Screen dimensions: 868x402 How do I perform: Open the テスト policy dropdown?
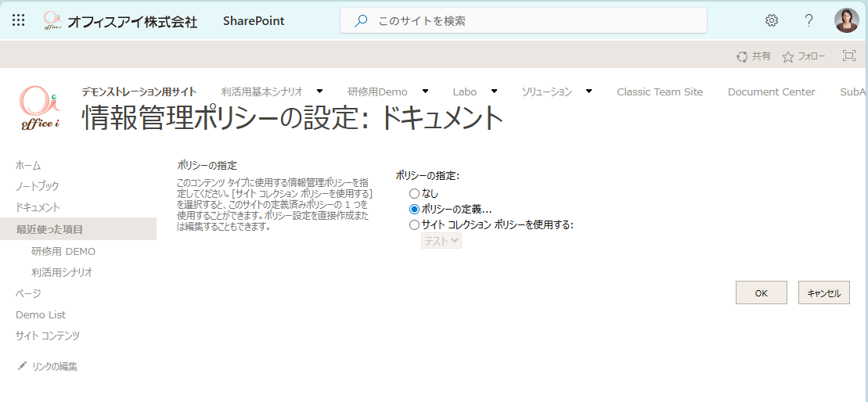pos(441,241)
